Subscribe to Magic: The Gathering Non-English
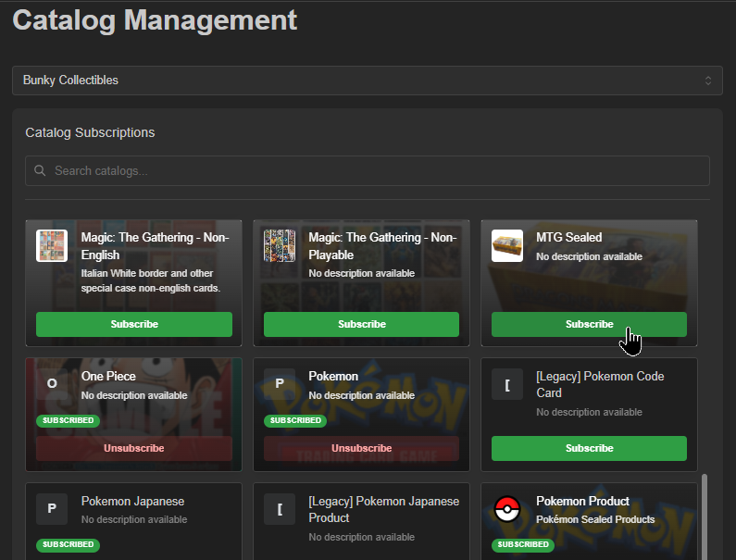This screenshot has height=560, width=736. pos(134,324)
